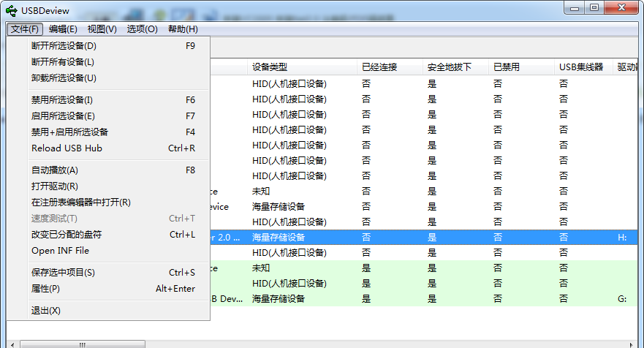Screen dimensions: 644x348
Task: Choose 退出(X) to exit
Action: click(x=118, y=311)
